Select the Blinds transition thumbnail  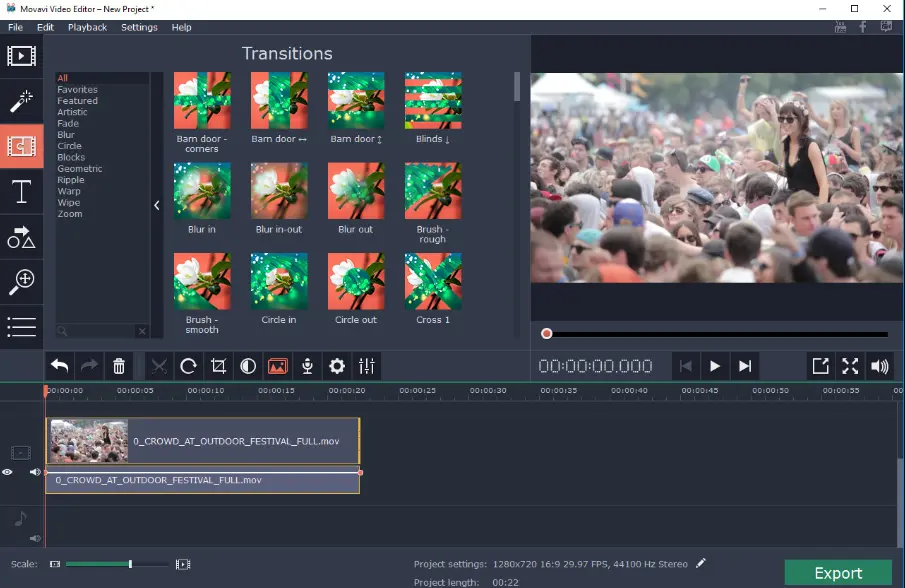click(433, 100)
